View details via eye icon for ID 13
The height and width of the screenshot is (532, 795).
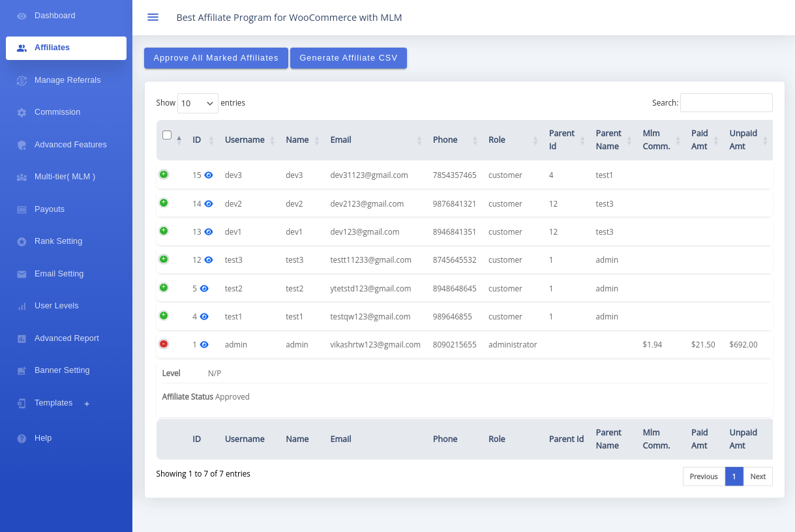tap(209, 231)
